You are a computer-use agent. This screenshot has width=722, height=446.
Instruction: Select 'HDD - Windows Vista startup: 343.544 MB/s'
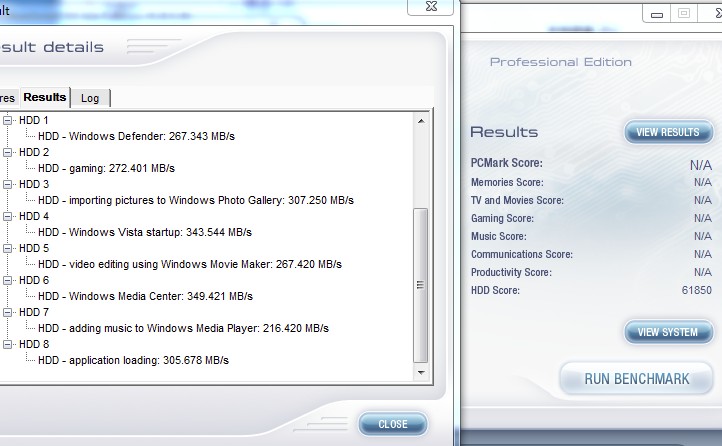click(x=145, y=232)
